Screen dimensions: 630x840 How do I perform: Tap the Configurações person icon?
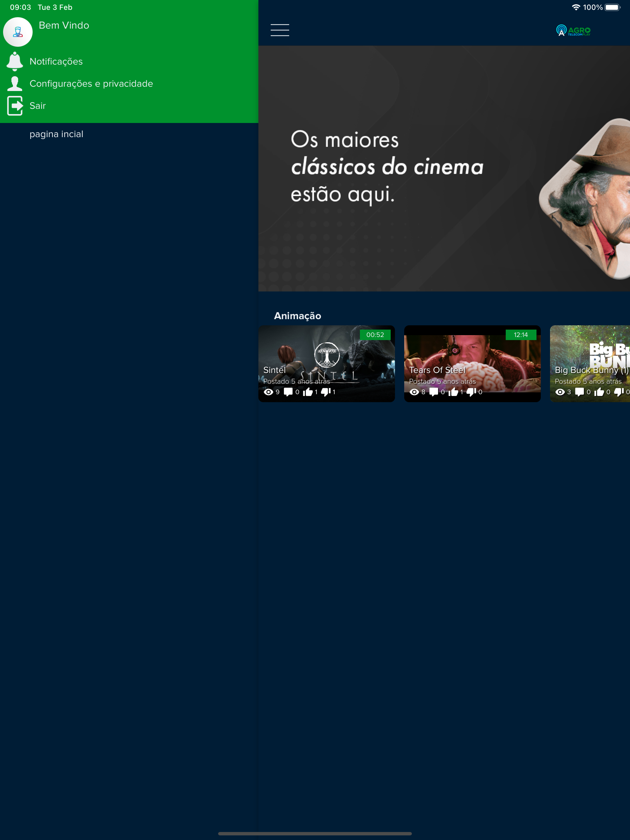pyautogui.click(x=15, y=84)
